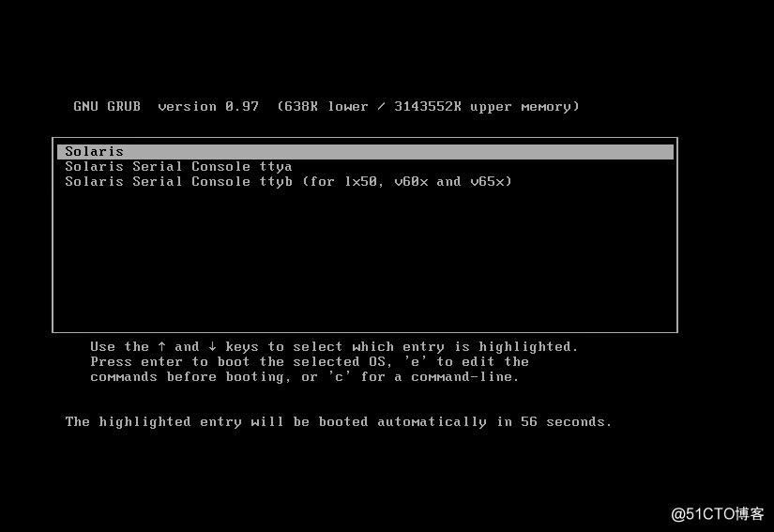Click the 'Press enter to boot' instruction line
774x532 pixels.
[x=310, y=362]
